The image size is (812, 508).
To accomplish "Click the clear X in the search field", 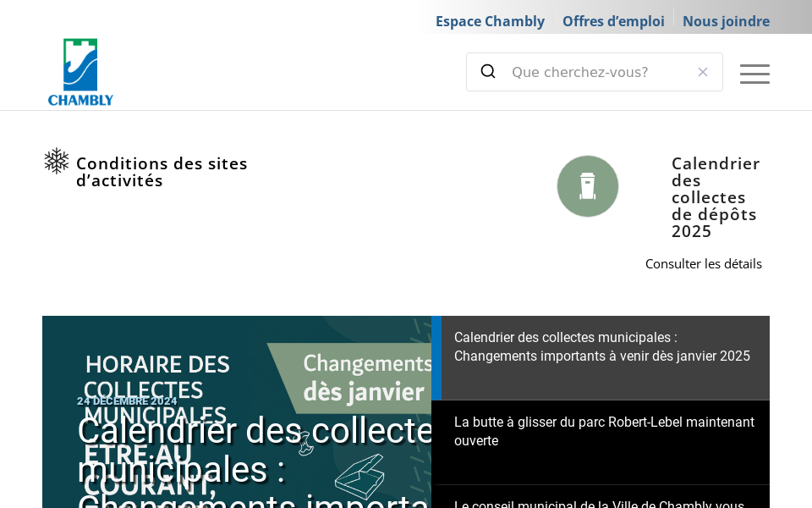I will [x=703, y=72].
